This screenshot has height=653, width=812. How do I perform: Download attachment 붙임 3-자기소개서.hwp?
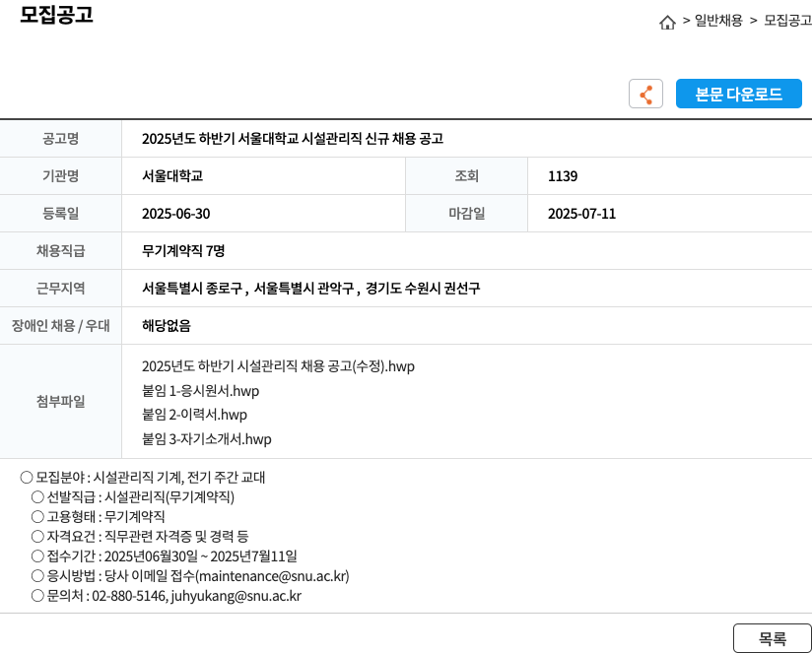point(207,439)
